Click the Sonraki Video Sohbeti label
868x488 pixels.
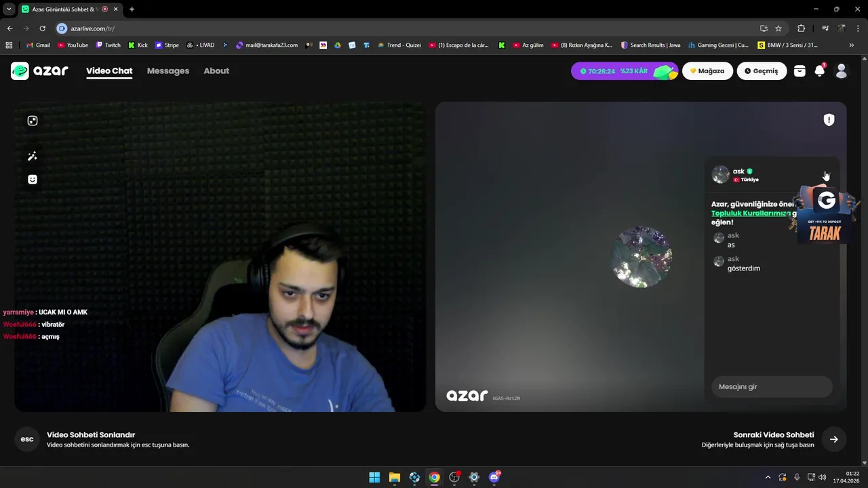774,435
